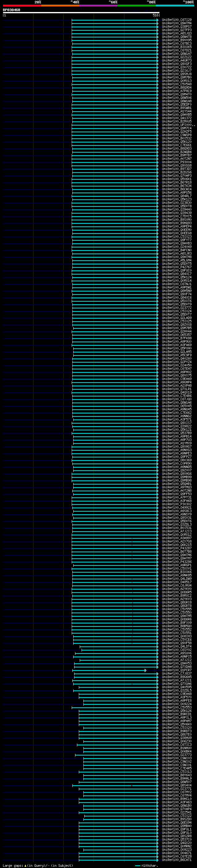Select the UniRef100_B9G6A5 label

pos(177,676)
